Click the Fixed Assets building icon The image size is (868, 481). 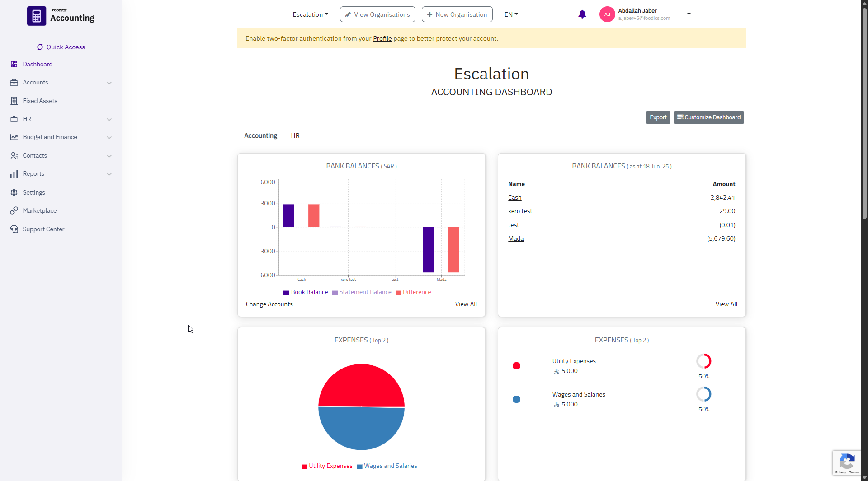[14, 101]
